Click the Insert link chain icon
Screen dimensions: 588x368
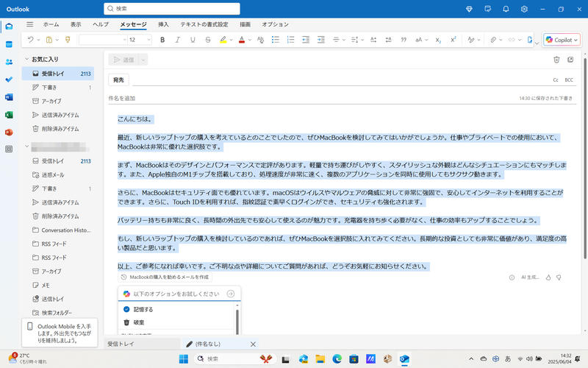pyautogui.click(x=512, y=40)
